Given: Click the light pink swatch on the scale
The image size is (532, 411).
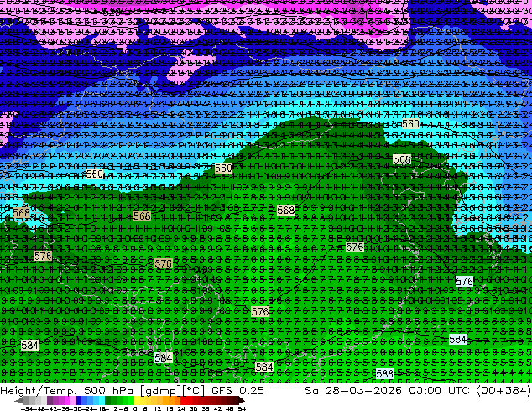Looking at the screenshot, I should click(x=73, y=400).
